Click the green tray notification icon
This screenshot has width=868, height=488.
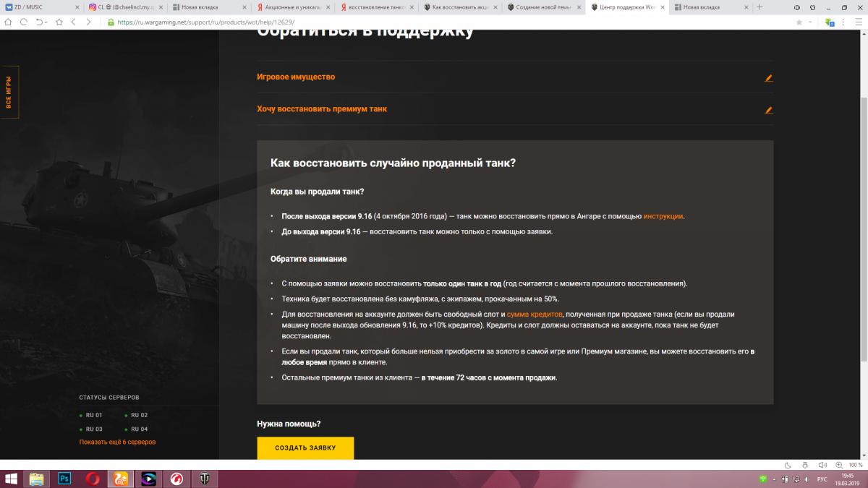coord(762,479)
